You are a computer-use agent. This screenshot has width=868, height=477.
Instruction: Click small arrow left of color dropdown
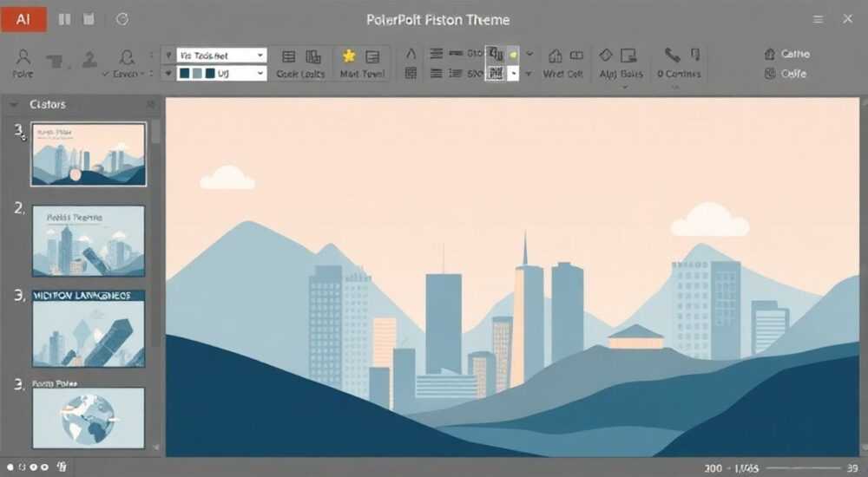168,73
